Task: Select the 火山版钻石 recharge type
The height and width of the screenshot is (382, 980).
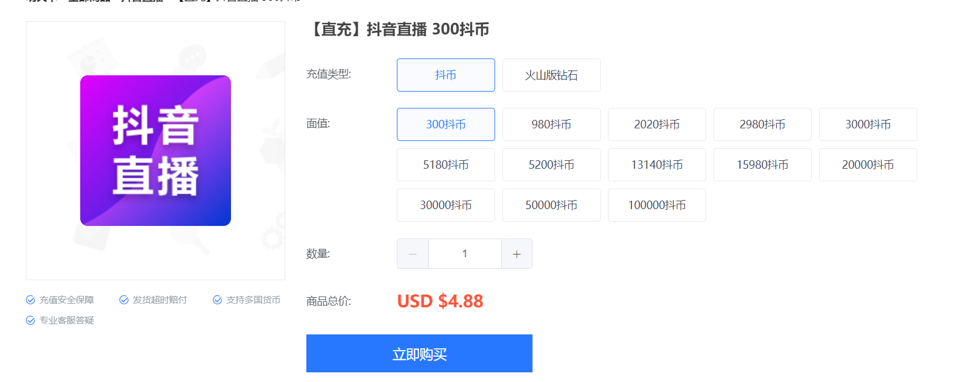Action: [551, 75]
